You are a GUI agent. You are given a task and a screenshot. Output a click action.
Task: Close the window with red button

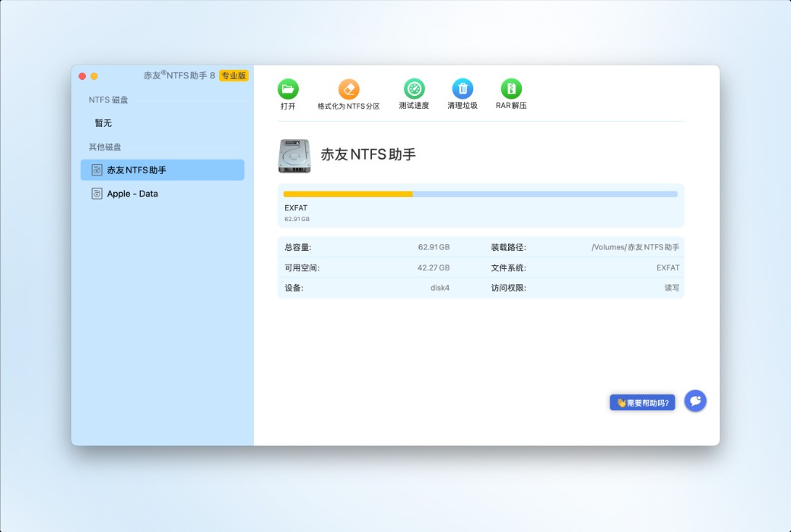82,76
